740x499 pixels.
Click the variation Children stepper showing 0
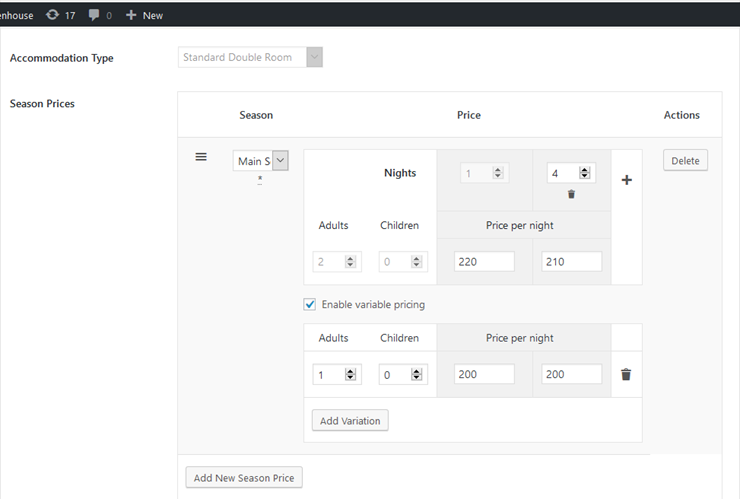[403, 374]
